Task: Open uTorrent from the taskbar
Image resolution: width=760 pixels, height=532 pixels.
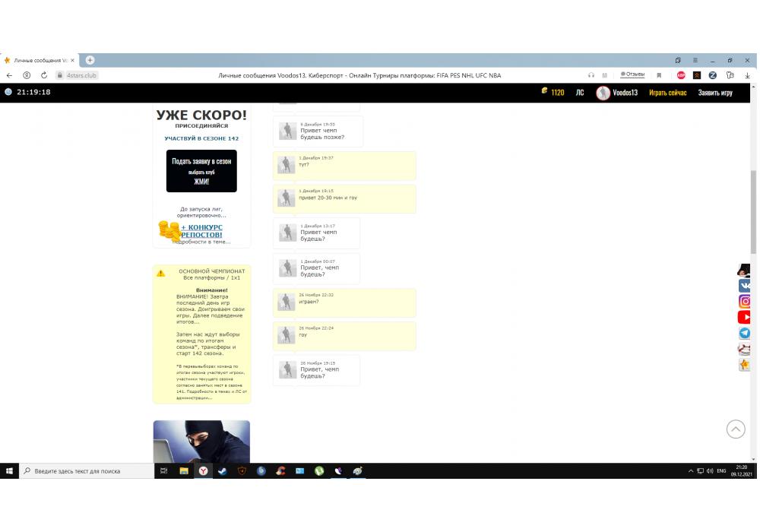Action: (x=319, y=470)
